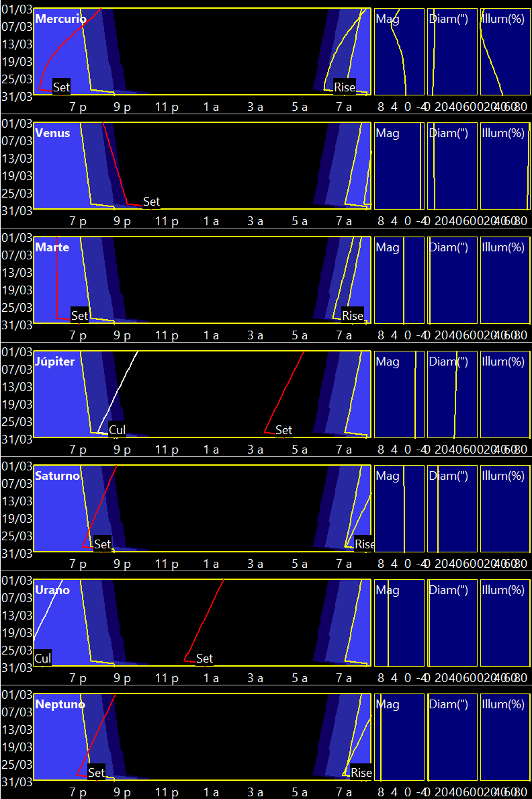Image resolution: width=532 pixels, height=799 pixels.
Task: Select the Venus planet label
Action: 53,133
